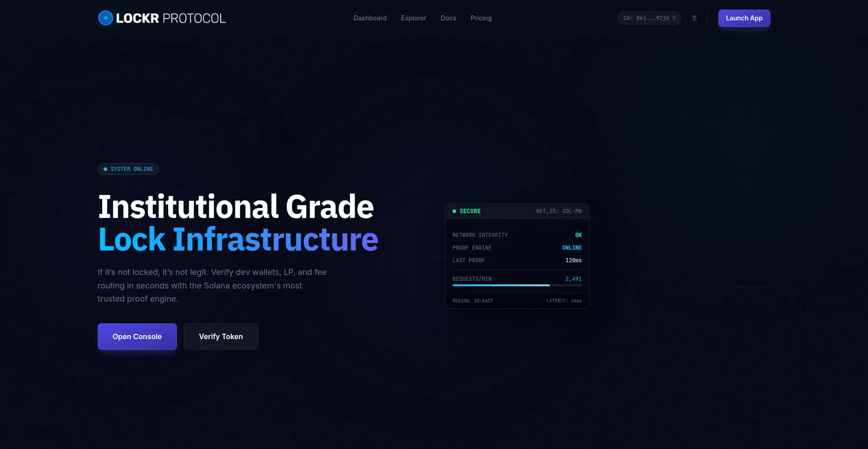Select the lock emblem in the header

pos(105,18)
